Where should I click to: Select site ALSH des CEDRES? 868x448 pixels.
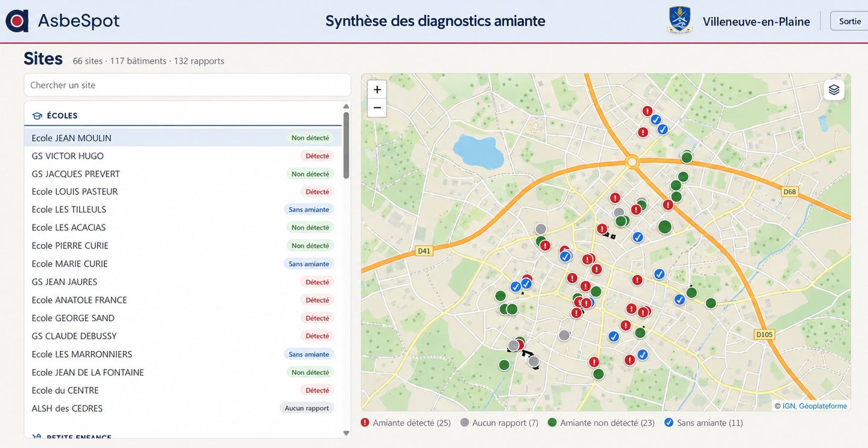pyautogui.click(x=183, y=408)
